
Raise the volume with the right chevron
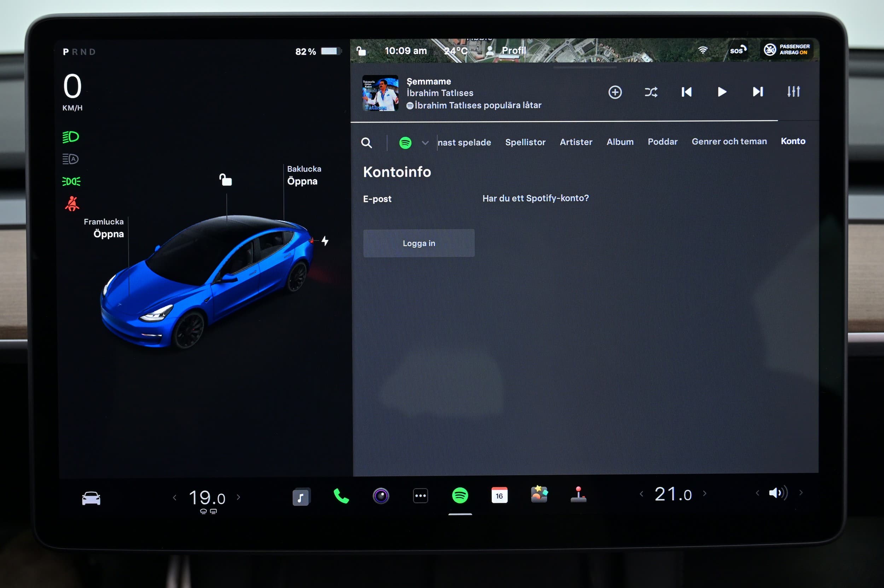(801, 493)
